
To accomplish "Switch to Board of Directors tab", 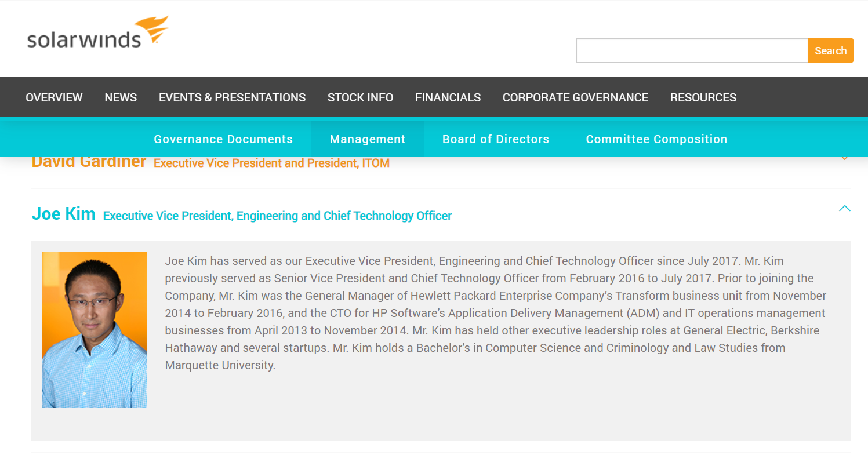I will [x=496, y=139].
